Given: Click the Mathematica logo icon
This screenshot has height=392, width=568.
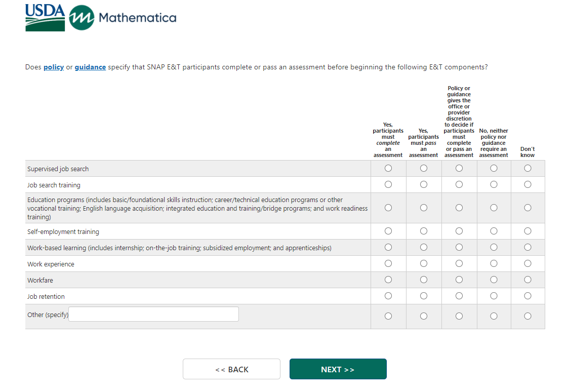Looking at the screenshot, I should (x=82, y=18).
